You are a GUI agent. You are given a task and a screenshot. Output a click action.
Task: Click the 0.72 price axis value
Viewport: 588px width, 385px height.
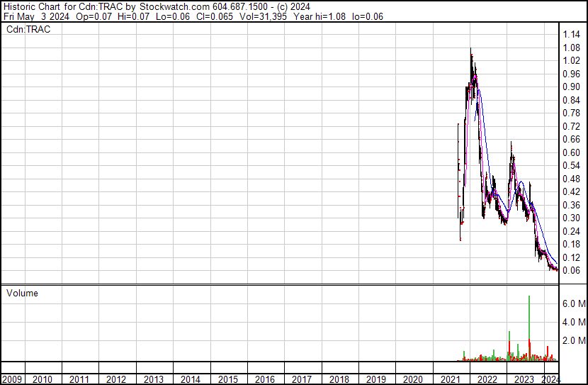[x=572, y=126]
